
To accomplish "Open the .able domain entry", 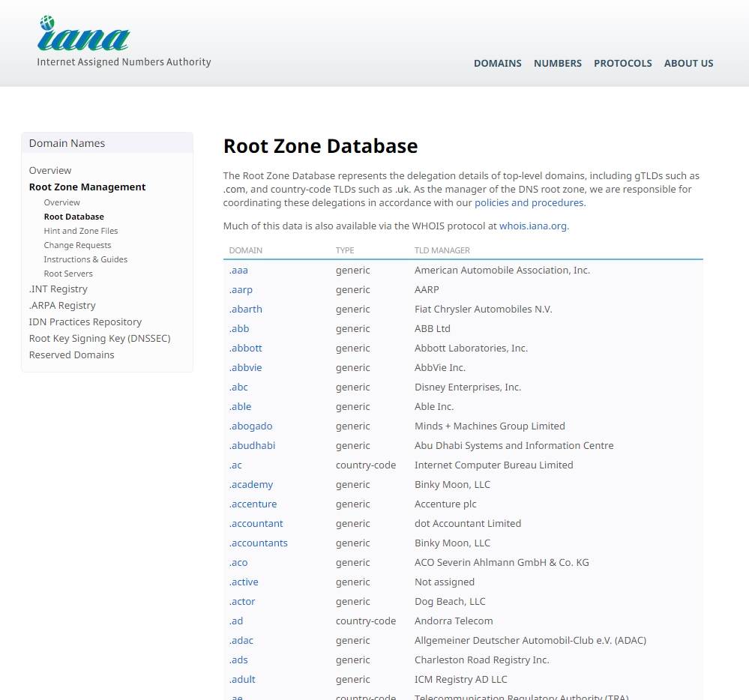I will [240, 407].
